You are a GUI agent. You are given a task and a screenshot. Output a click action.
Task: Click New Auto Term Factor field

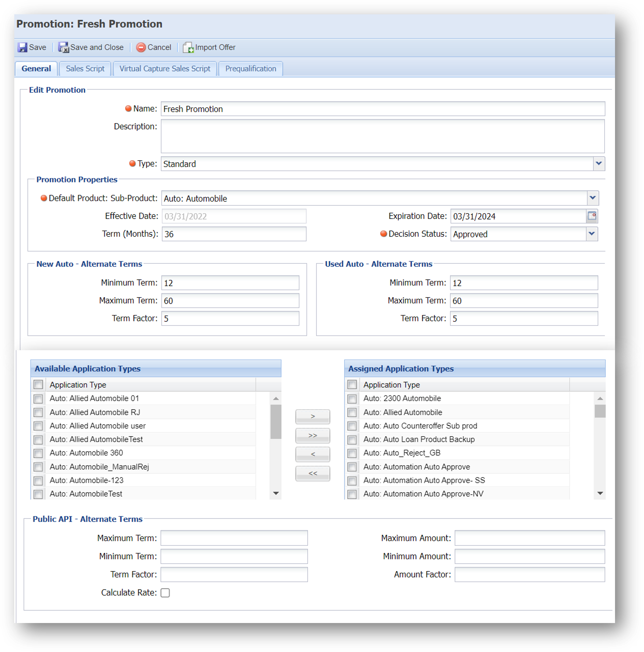point(230,318)
